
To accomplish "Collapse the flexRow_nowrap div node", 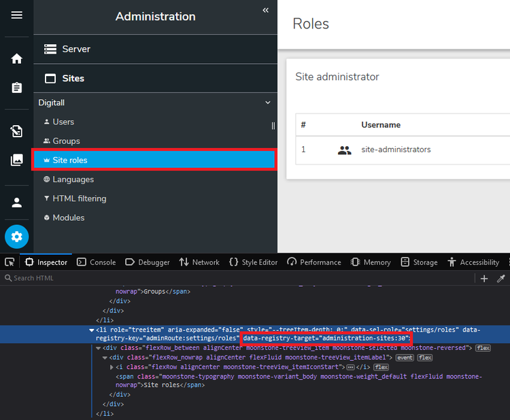I will click(105, 357).
